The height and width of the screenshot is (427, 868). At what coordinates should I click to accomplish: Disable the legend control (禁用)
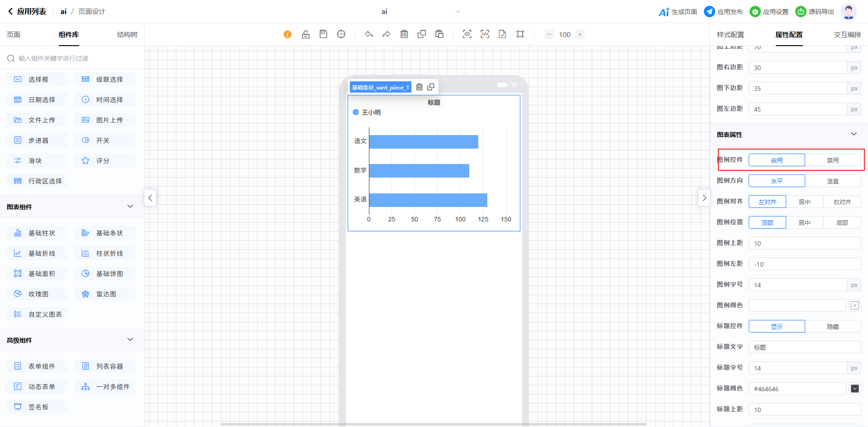click(832, 160)
